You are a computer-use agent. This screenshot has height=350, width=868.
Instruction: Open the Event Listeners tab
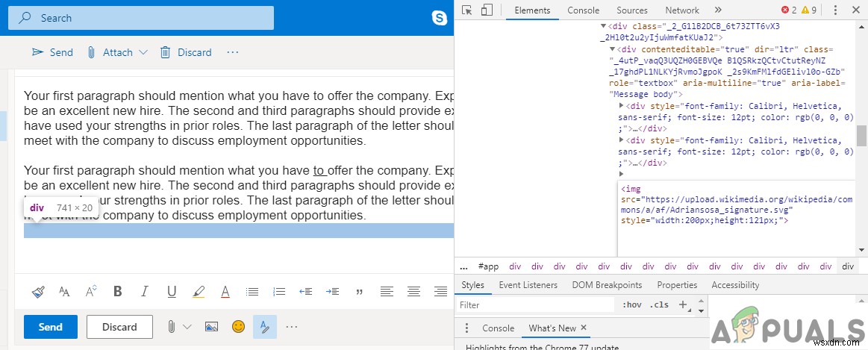point(528,285)
